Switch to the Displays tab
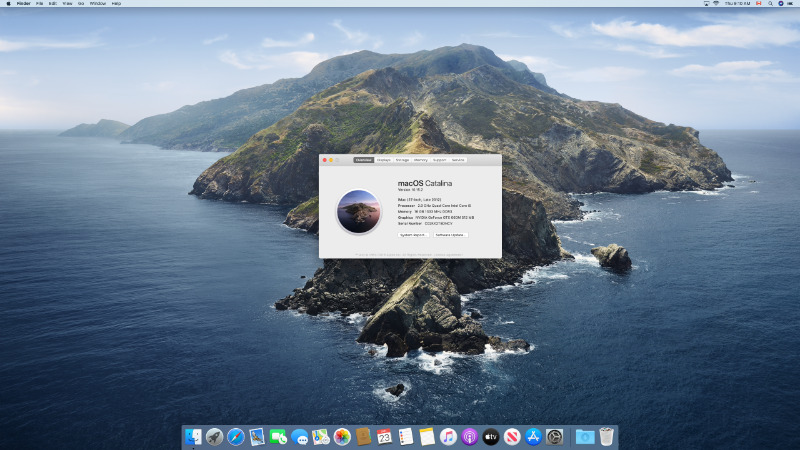 coord(384,160)
